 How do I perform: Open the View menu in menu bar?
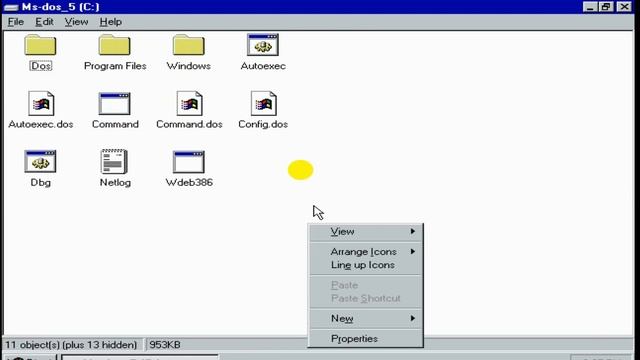click(76, 22)
